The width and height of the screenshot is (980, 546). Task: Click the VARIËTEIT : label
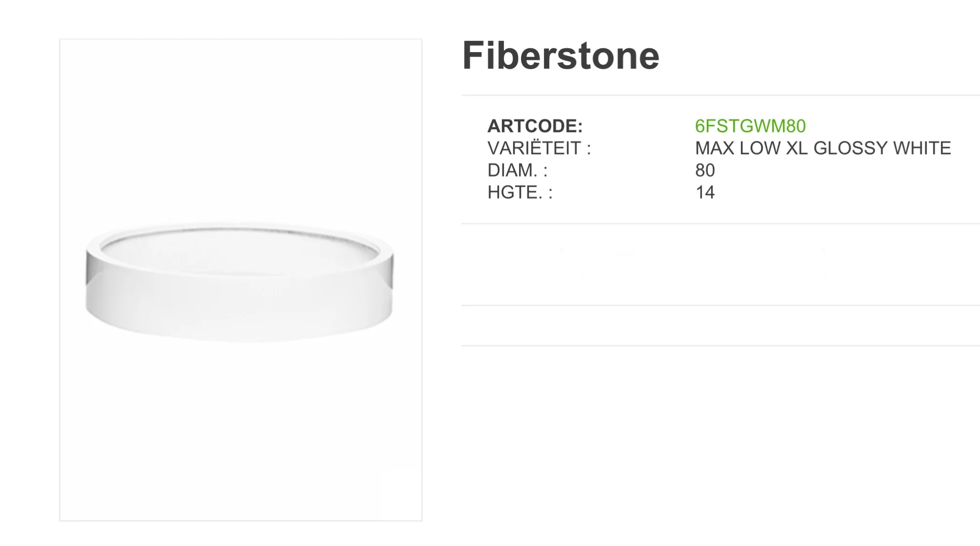539,148
